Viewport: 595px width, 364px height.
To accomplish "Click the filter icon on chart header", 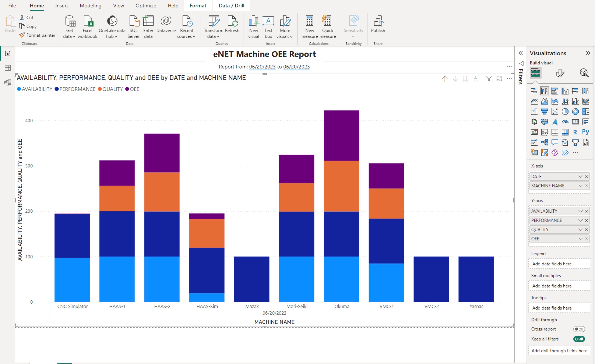I will [489, 79].
